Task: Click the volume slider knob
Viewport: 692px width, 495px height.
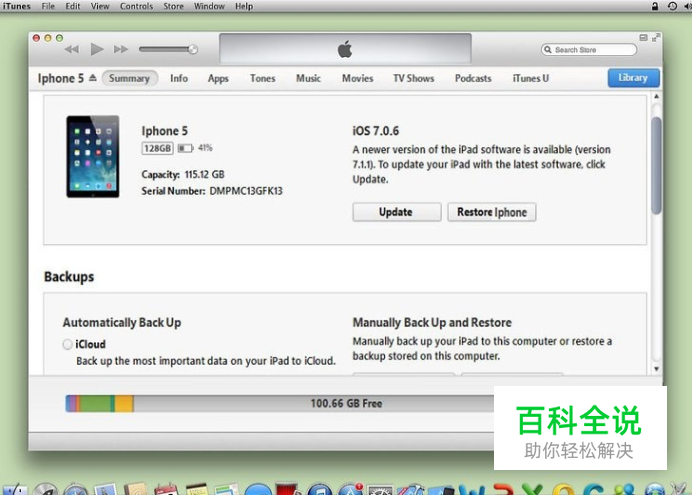Action: point(193,49)
